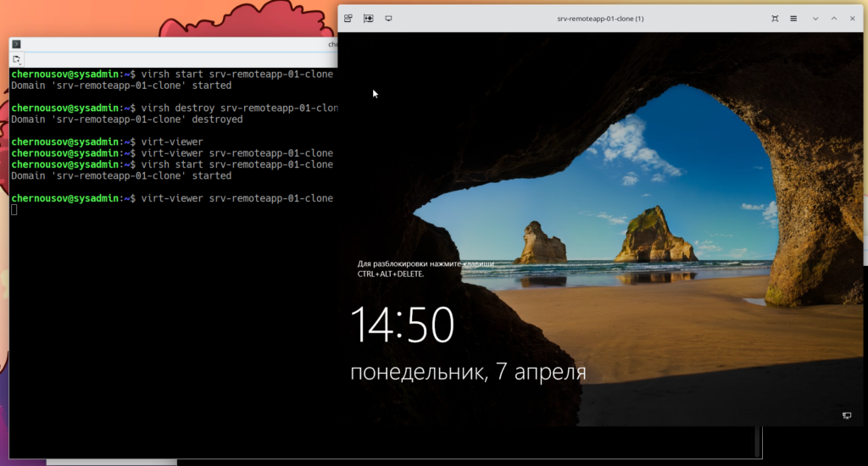Click the 14:50 clock on lock screen

tap(402, 325)
